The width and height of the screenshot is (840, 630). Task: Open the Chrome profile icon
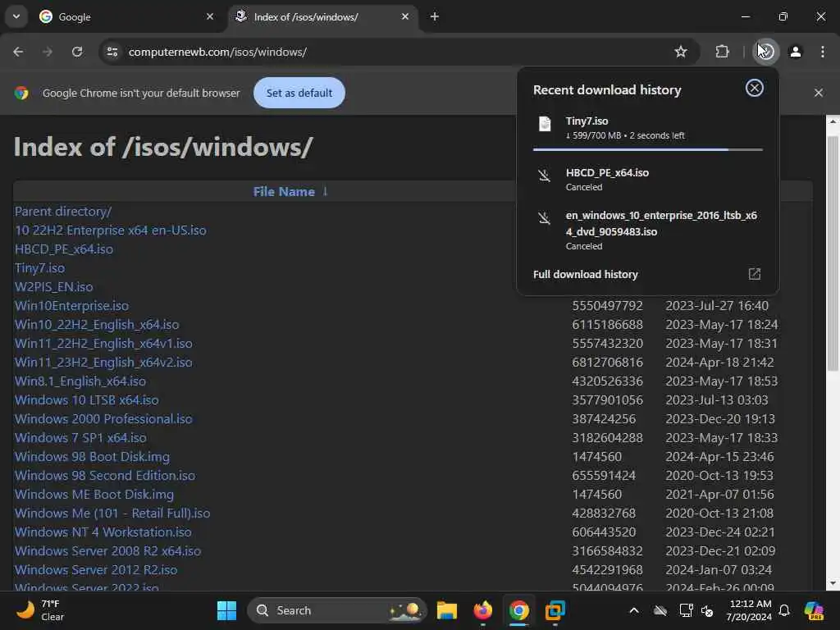(796, 52)
